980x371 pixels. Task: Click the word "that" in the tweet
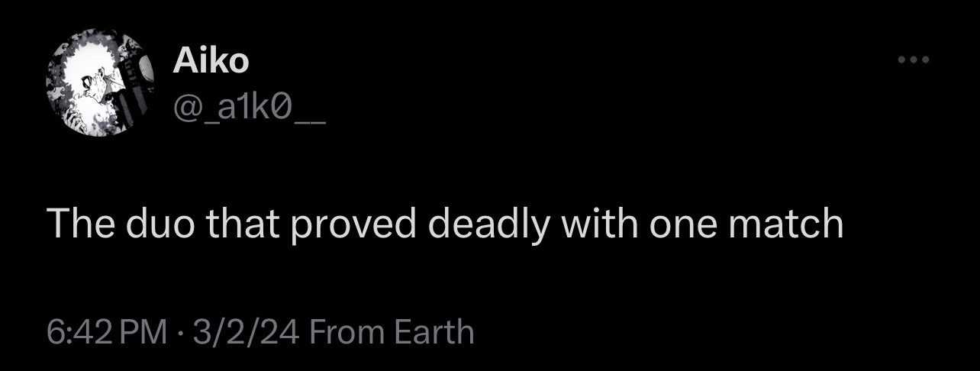pyautogui.click(x=234, y=225)
